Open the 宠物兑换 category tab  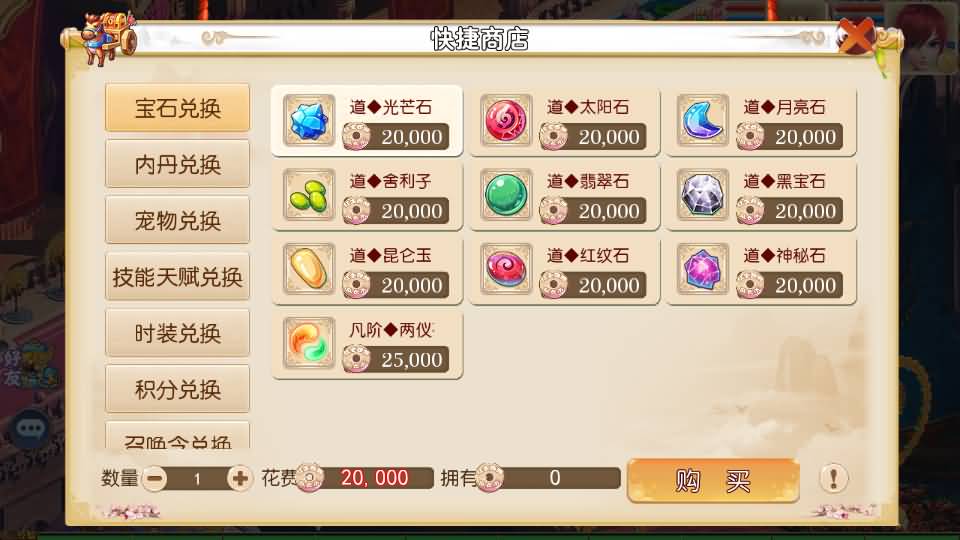(x=178, y=220)
